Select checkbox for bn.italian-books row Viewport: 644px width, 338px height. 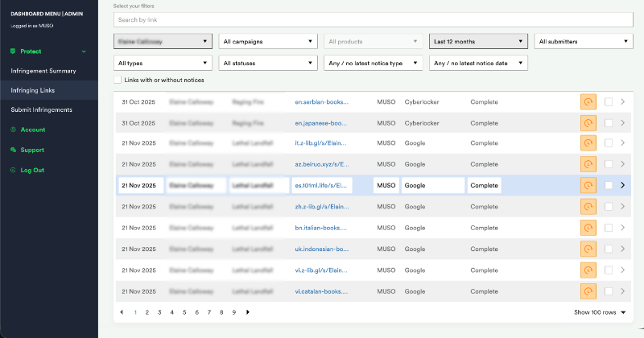tap(609, 228)
